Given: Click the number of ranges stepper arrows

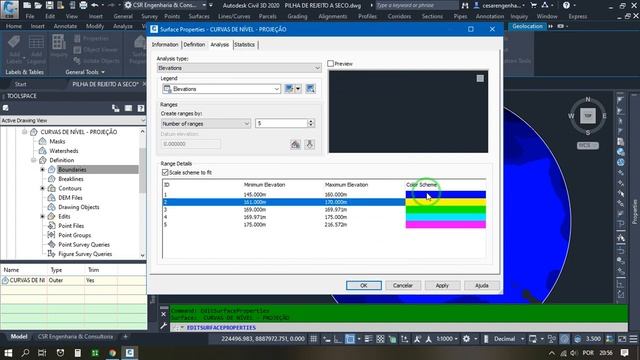Looking at the screenshot, I should (x=311, y=123).
